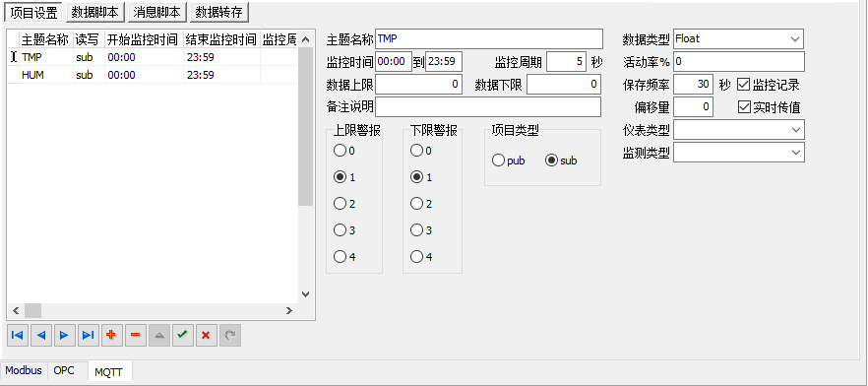Click the HUM row 23:59 cell
Viewport: 868px width, 386px height.
point(221,75)
